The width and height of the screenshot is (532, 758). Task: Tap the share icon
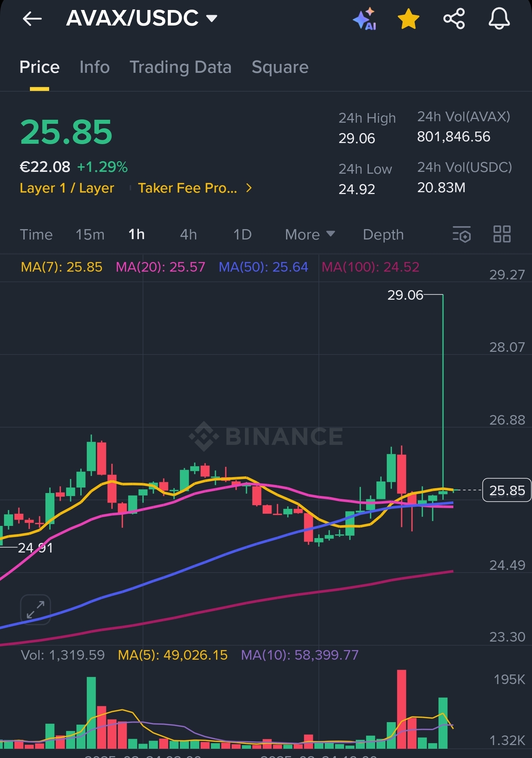454,18
